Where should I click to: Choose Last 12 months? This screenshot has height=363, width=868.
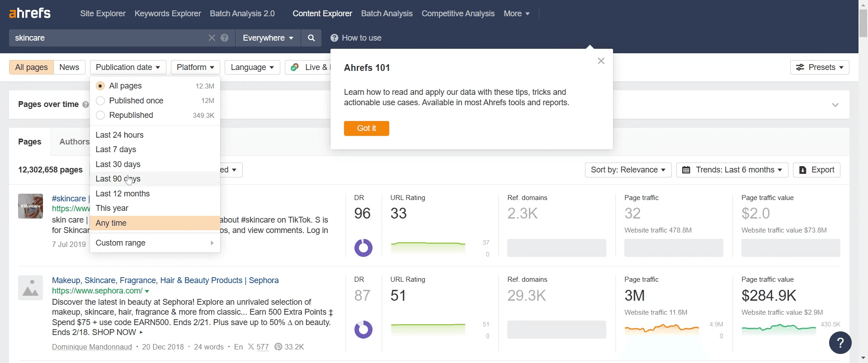pos(155,194)
